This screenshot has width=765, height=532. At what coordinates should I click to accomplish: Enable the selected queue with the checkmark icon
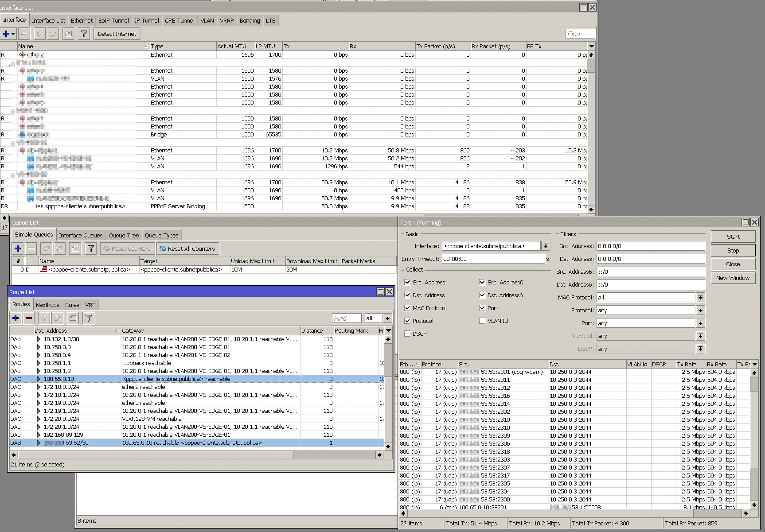[46, 249]
